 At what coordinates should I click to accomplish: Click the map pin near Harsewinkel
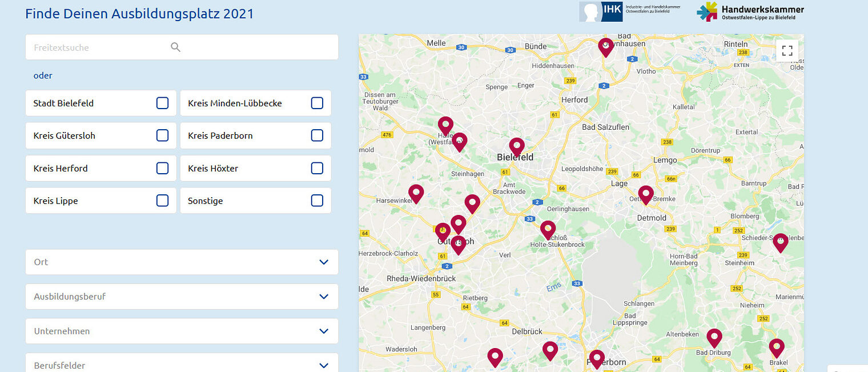click(416, 194)
